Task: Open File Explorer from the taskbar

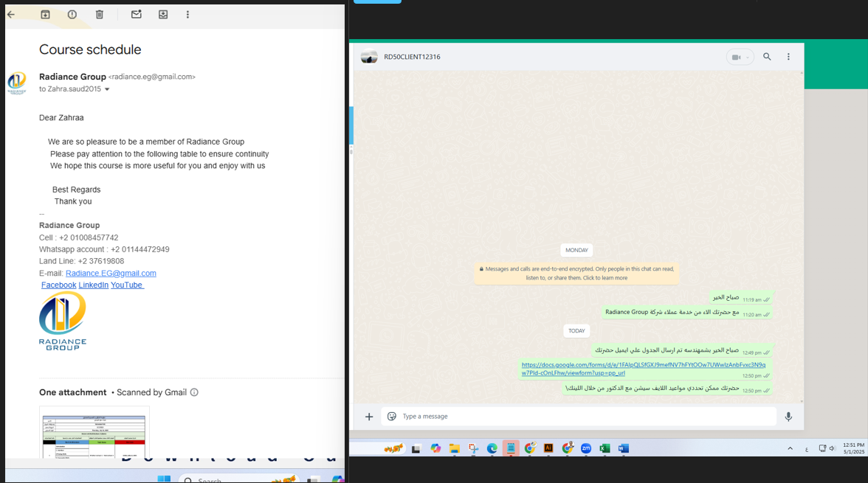Action: [455, 448]
